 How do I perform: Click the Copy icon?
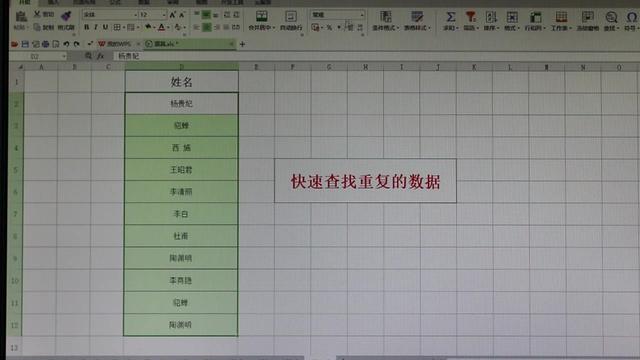tap(37, 27)
